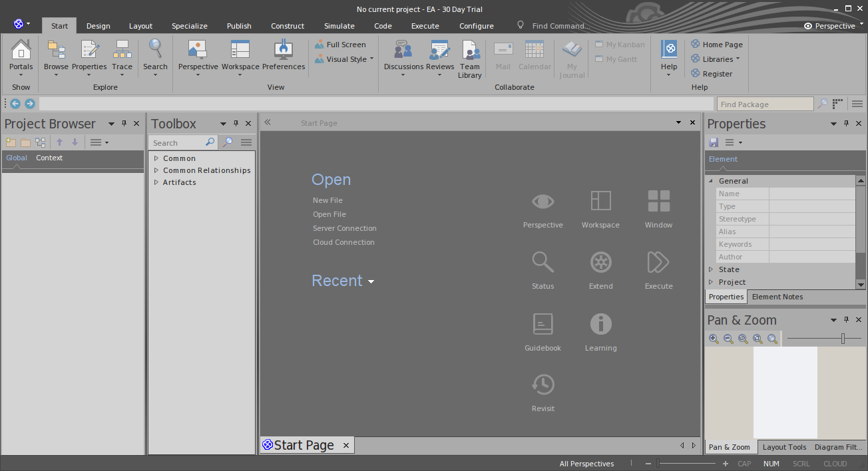
Task: Click the Pan & Zoom slider
Action: tap(843, 339)
